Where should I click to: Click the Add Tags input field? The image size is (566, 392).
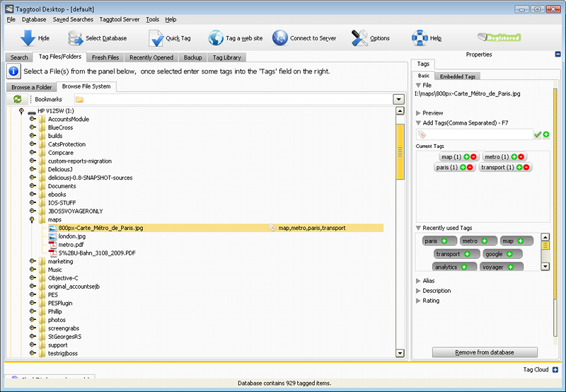point(474,134)
